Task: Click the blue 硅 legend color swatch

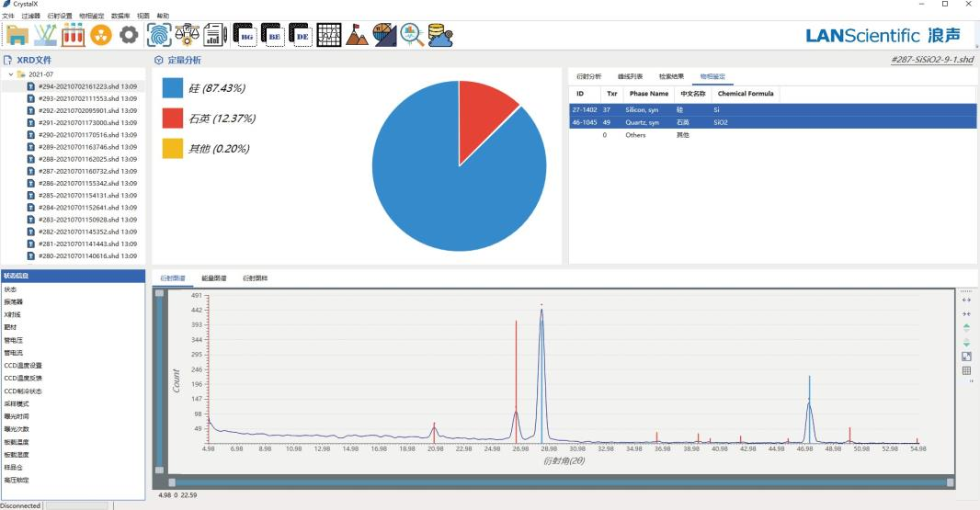Action: pos(173,87)
